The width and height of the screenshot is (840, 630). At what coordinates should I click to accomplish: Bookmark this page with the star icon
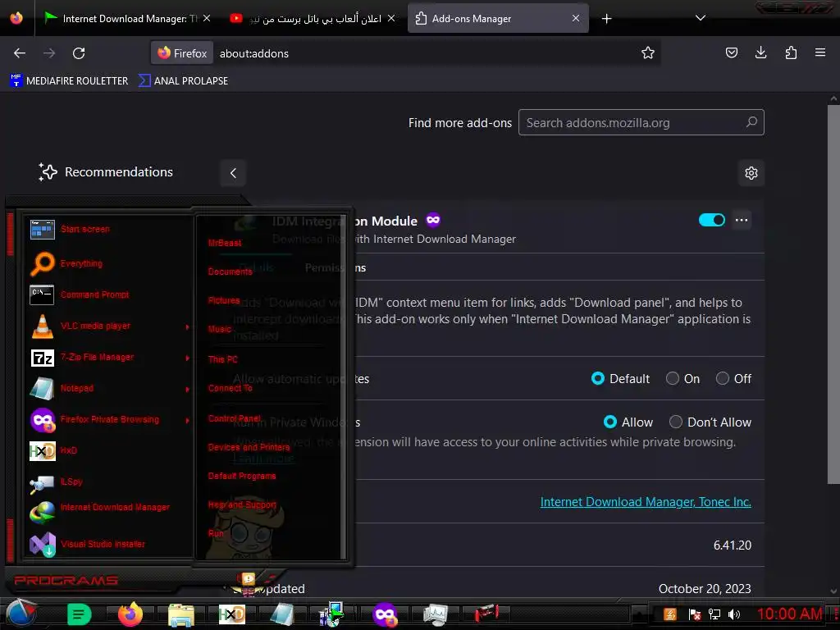click(x=648, y=52)
